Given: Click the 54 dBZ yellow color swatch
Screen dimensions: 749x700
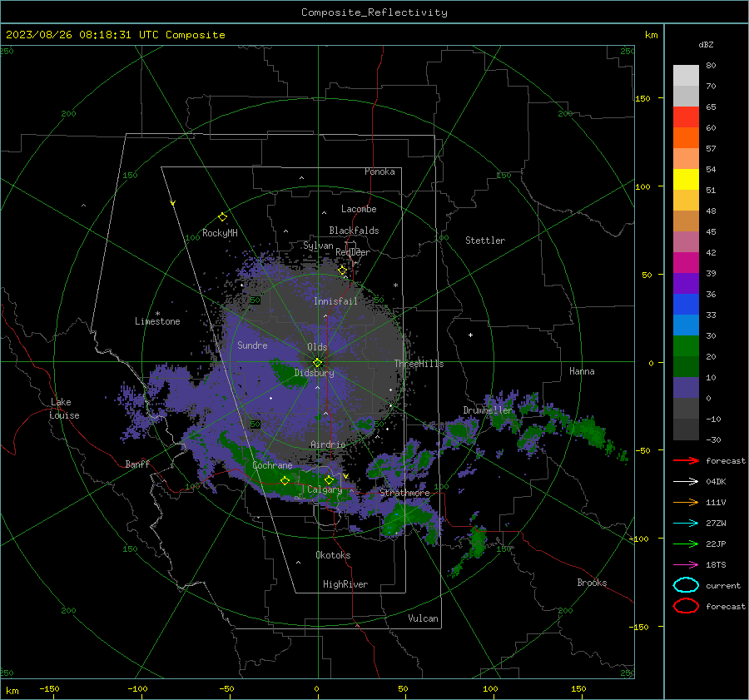Looking at the screenshot, I should pyautogui.click(x=686, y=179).
